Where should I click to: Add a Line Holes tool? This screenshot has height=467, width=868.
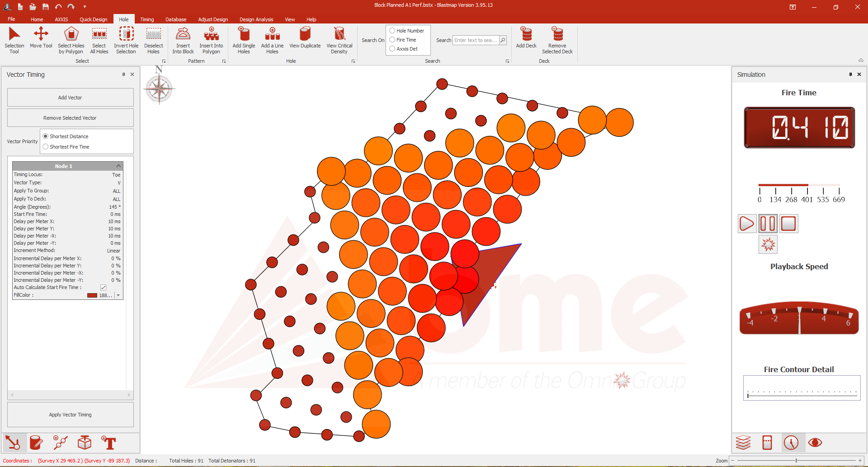(272, 40)
